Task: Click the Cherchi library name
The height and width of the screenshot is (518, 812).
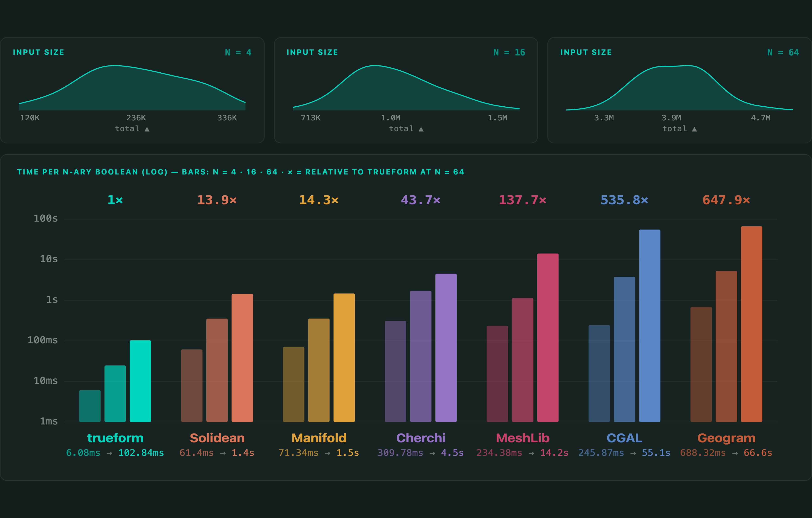Action: pos(421,438)
